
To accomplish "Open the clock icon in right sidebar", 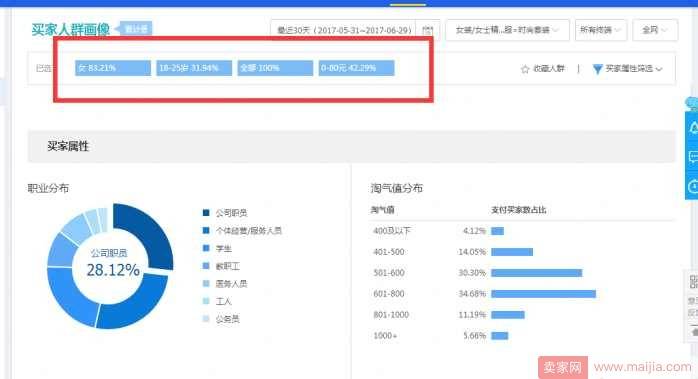I will tap(693, 186).
